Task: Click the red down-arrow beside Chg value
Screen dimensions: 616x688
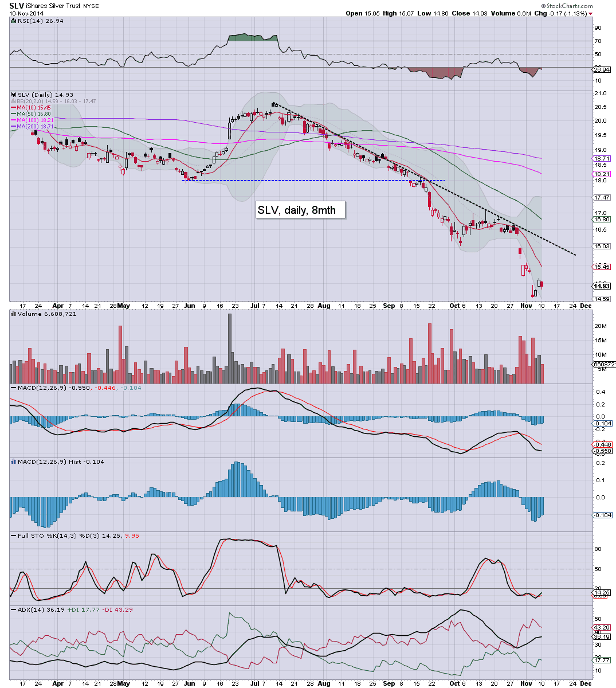Action: point(591,13)
